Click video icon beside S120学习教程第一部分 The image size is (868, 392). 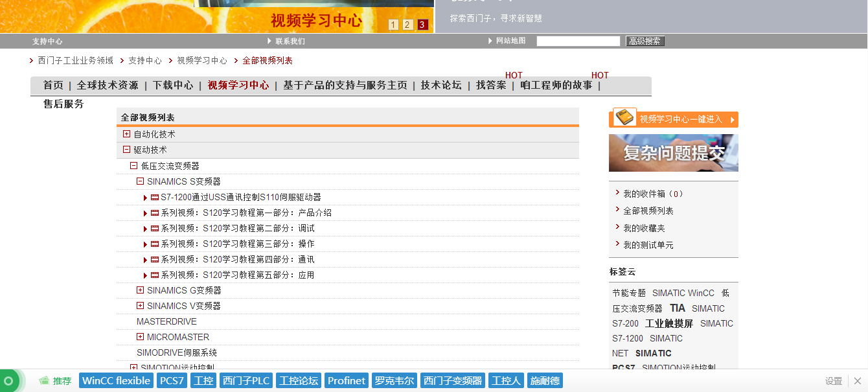click(x=155, y=213)
